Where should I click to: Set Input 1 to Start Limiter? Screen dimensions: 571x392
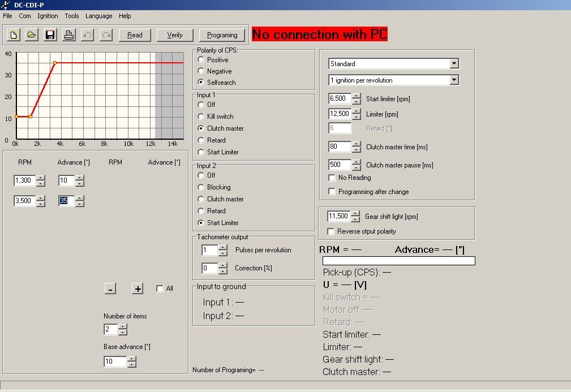pyautogui.click(x=201, y=152)
